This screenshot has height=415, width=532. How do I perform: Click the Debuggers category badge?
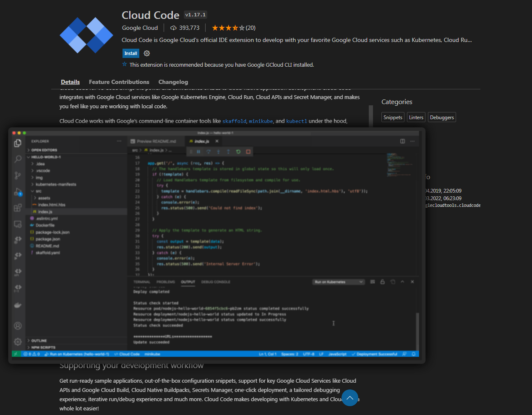click(x=442, y=117)
